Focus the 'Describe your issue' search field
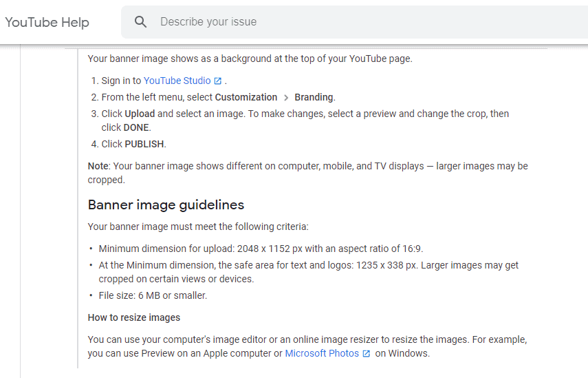588x378 pixels. (x=344, y=22)
